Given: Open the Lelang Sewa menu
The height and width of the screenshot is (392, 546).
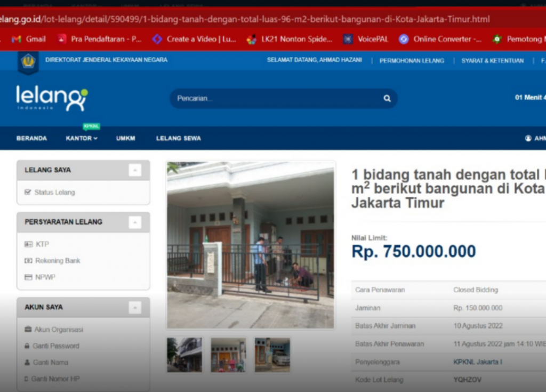Looking at the screenshot, I should pyautogui.click(x=179, y=138).
